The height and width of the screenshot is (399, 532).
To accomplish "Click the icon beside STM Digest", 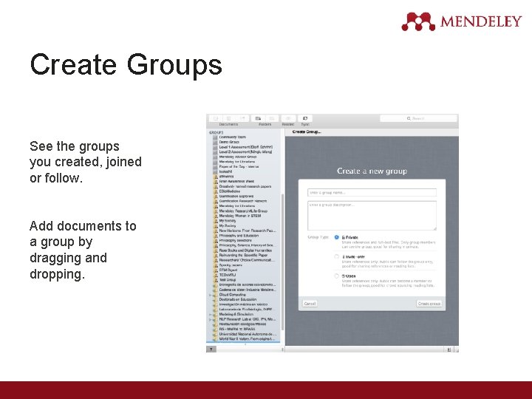I will pyautogui.click(x=216, y=270).
